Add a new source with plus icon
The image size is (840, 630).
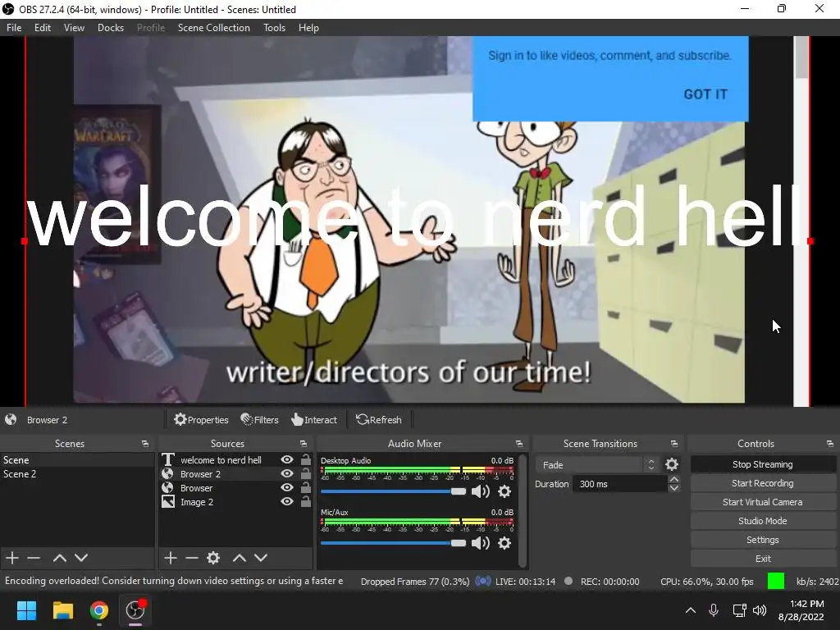171,558
